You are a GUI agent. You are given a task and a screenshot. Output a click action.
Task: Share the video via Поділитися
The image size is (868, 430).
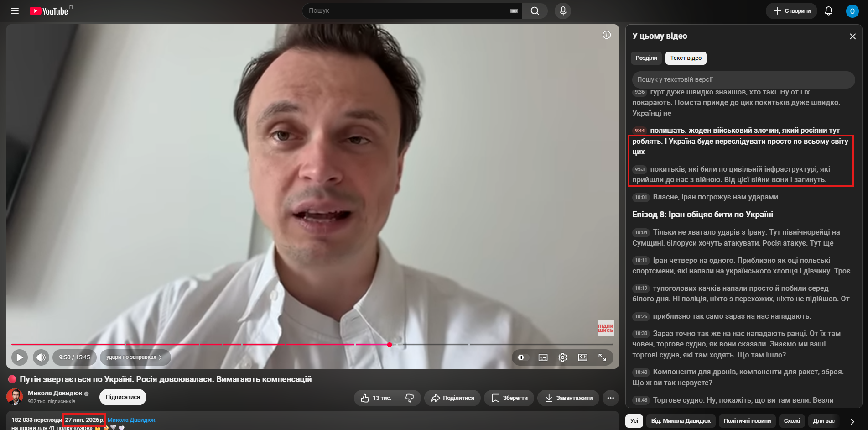(452, 398)
